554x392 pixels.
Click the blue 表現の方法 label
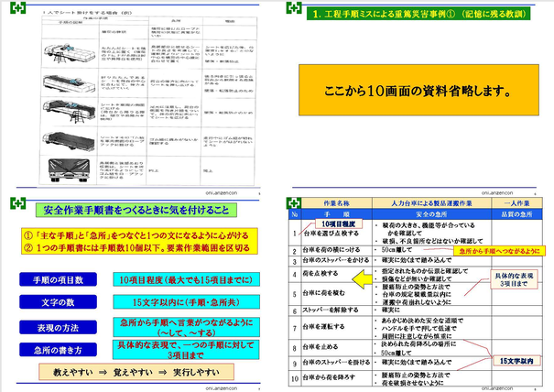click(58, 328)
